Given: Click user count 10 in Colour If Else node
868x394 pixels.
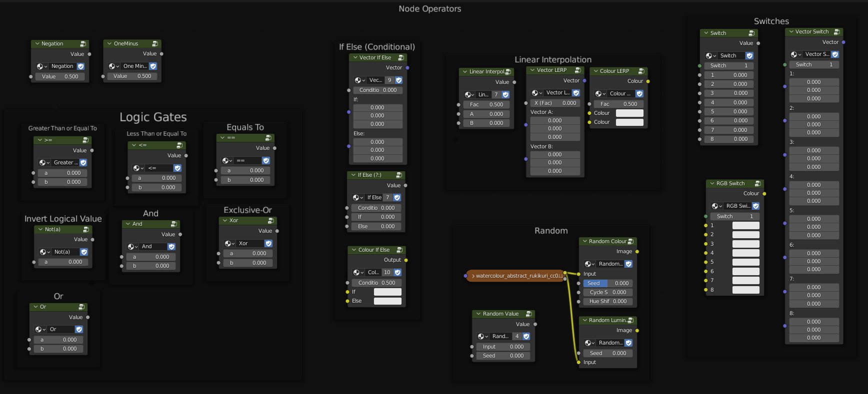Looking at the screenshot, I should coord(387,273).
